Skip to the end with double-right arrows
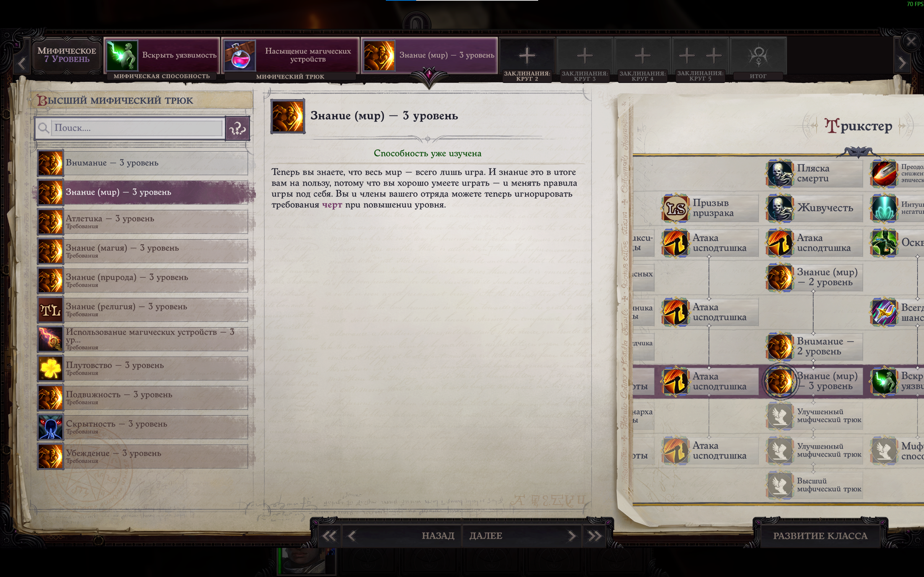This screenshot has height=577, width=924. pos(594,536)
